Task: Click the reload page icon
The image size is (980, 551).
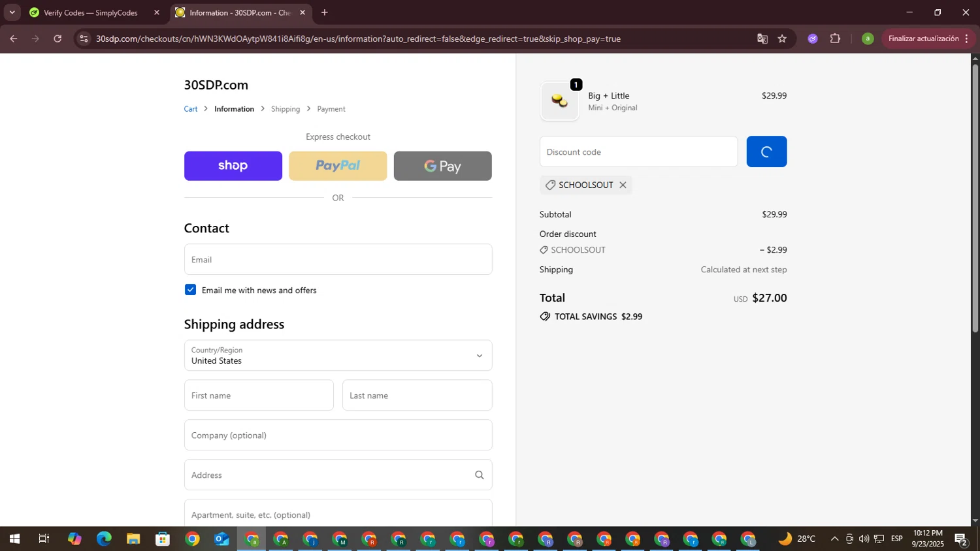Action: (57, 39)
